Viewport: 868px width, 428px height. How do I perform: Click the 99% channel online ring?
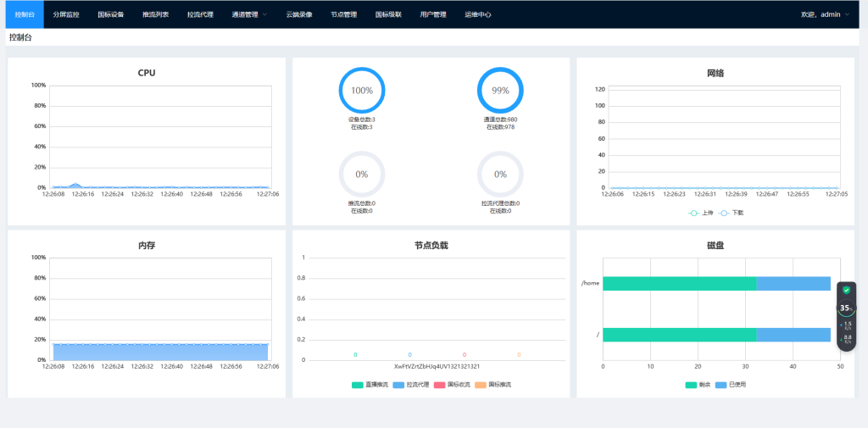pyautogui.click(x=500, y=90)
